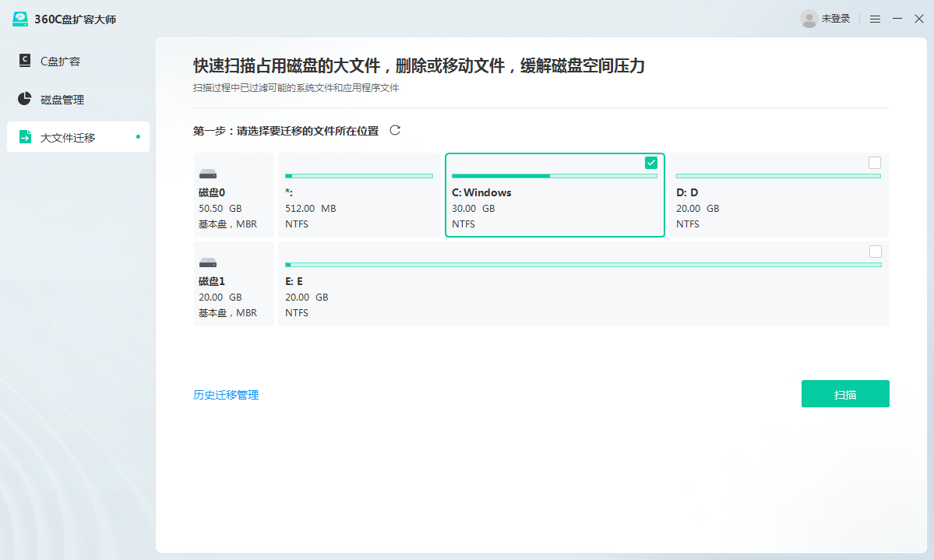Image resolution: width=934 pixels, height=560 pixels.
Task: Click the 大文件迁移 arrow file icon
Action: point(25,137)
